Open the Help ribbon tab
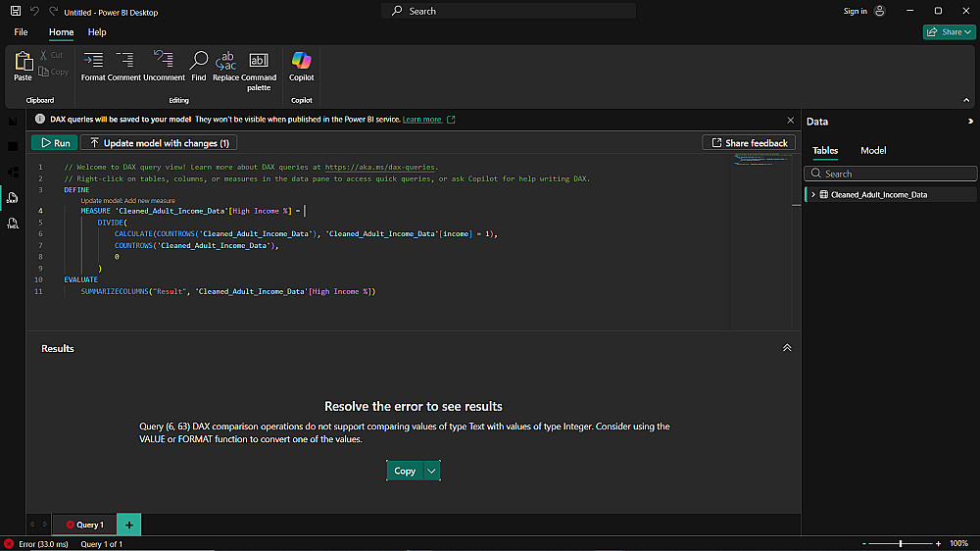 [x=97, y=32]
